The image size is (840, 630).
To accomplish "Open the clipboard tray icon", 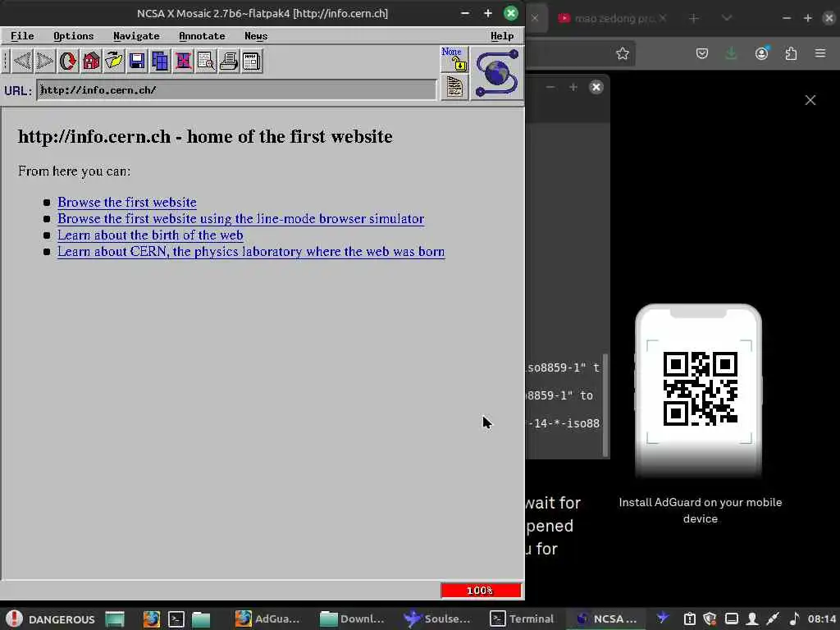I will click(x=689, y=619).
